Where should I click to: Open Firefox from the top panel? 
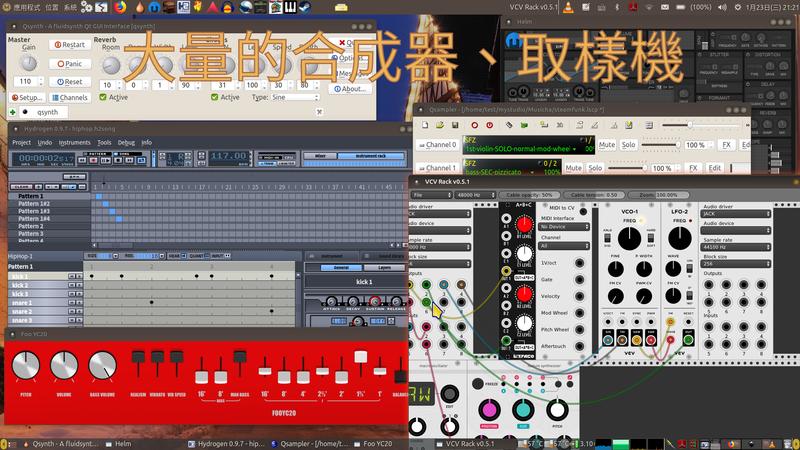(x=120, y=7)
